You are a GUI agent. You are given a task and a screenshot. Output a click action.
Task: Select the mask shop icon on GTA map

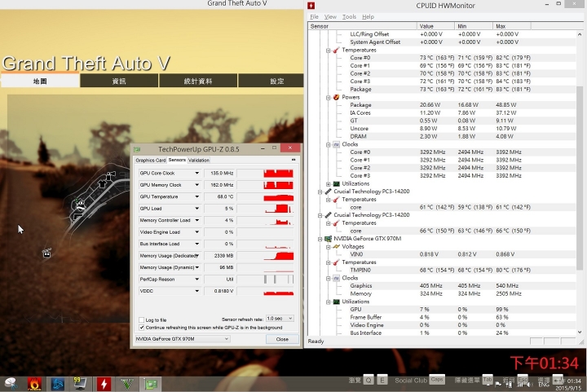point(80,205)
